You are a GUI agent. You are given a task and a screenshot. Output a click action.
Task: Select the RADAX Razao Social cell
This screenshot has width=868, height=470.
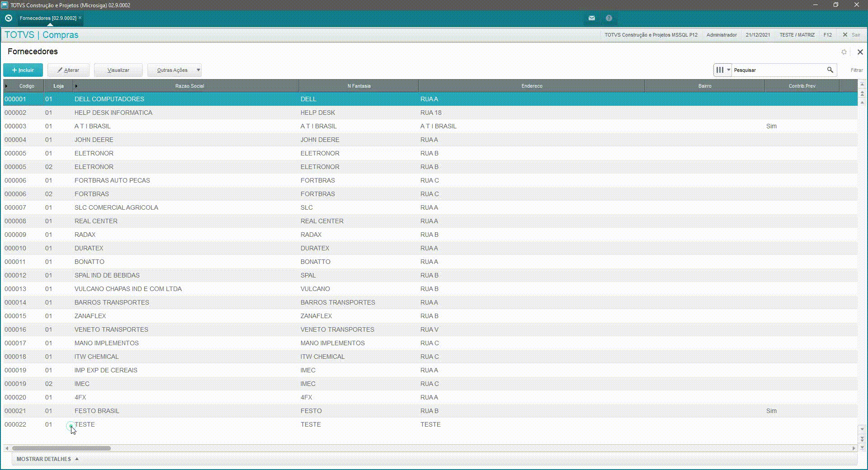tap(186, 235)
